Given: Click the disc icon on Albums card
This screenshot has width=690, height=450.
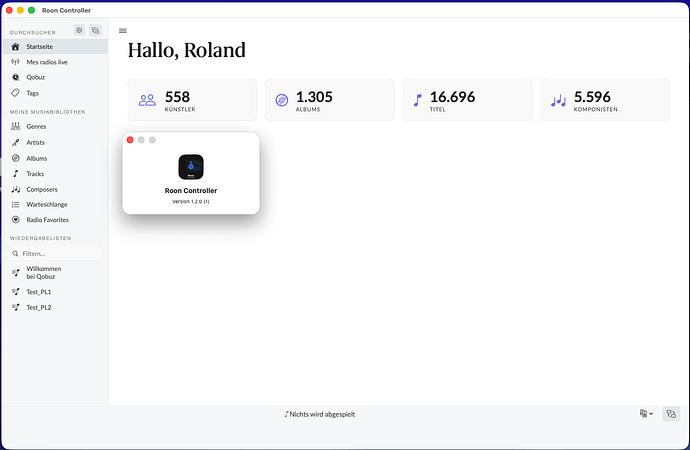Looking at the screenshot, I should (282, 100).
